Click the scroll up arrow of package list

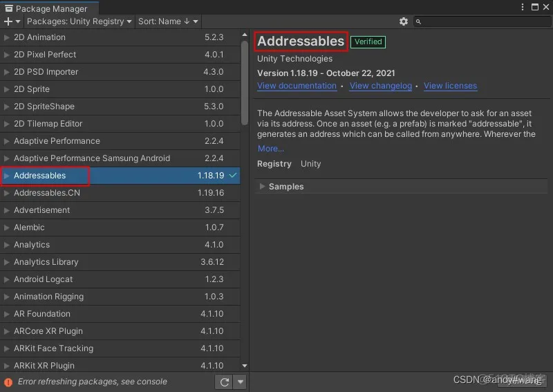click(x=245, y=35)
